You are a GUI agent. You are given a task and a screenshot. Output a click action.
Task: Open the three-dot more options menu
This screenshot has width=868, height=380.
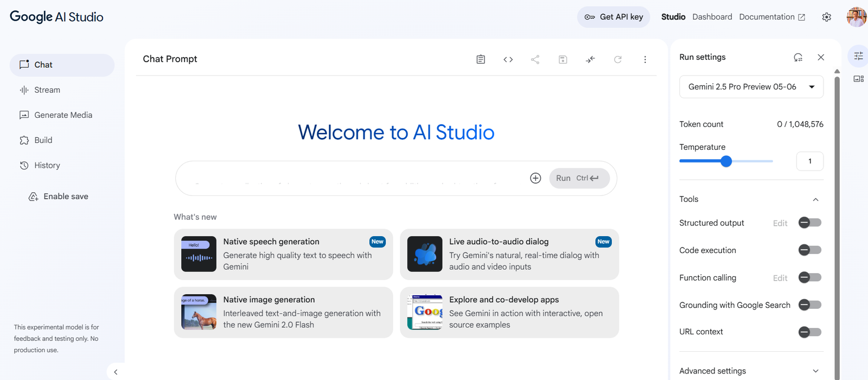click(x=645, y=59)
